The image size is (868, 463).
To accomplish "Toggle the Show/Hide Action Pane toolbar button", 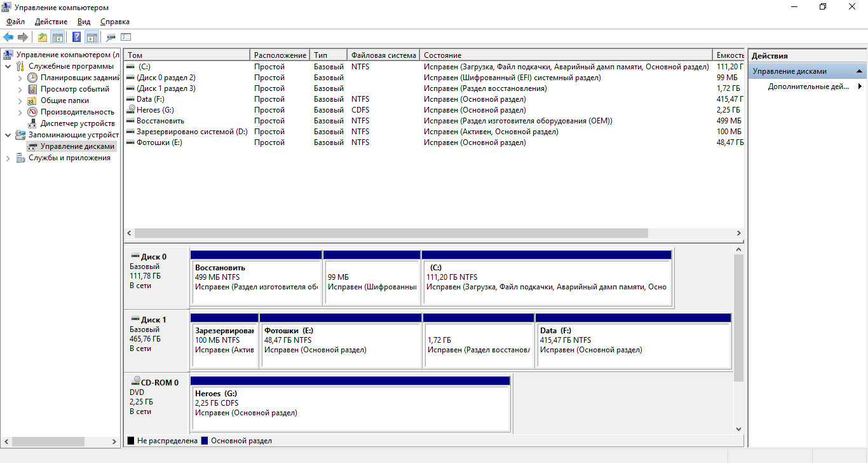I will [x=92, y=38].
